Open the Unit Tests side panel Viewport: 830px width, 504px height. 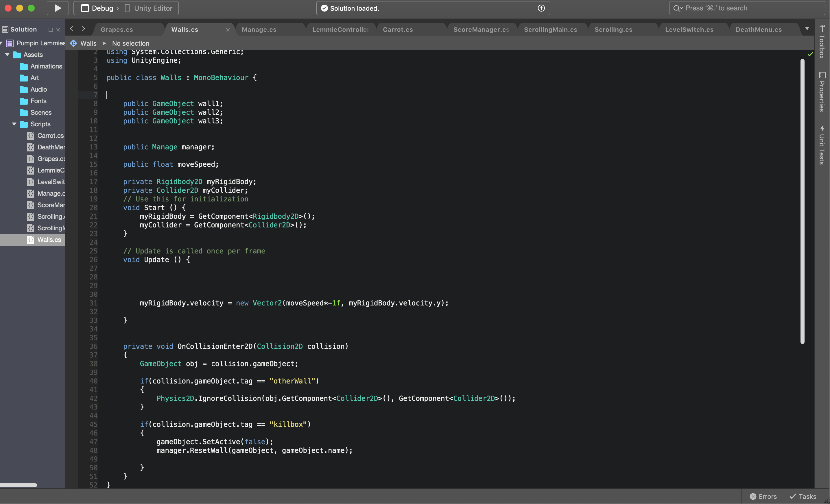(822, 145)
